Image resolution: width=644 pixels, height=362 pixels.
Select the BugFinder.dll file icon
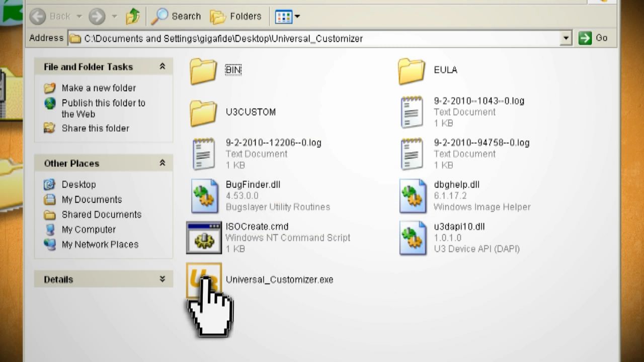pos(205,196)
